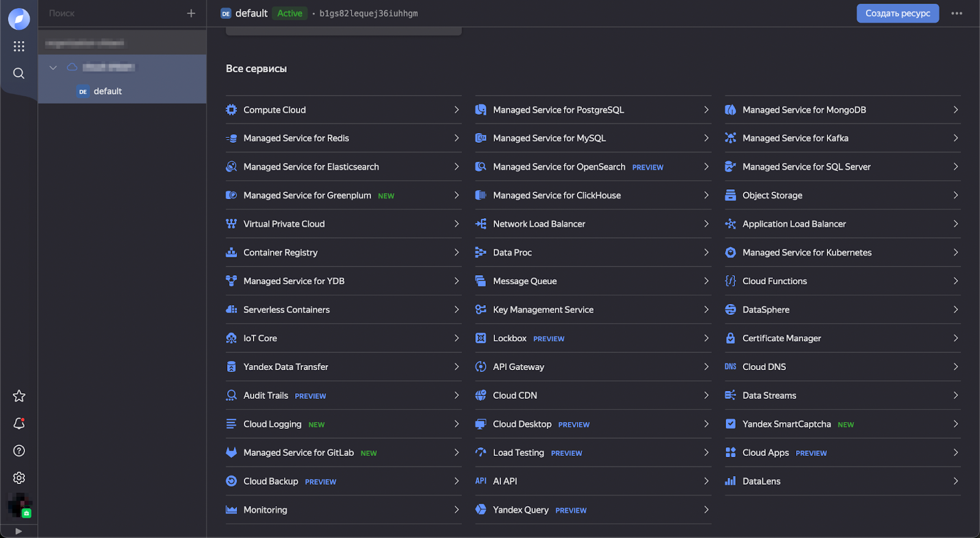This screenshot has height=538, width=980.
Task: Open Yandex Data Transfer link
Action: (285, 367)
